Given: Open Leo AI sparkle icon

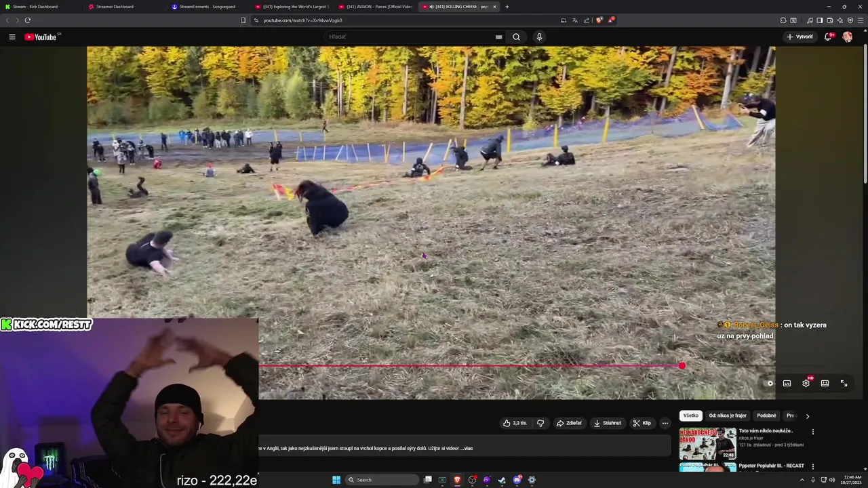Looking at the screenshot, I should point(840,20).
